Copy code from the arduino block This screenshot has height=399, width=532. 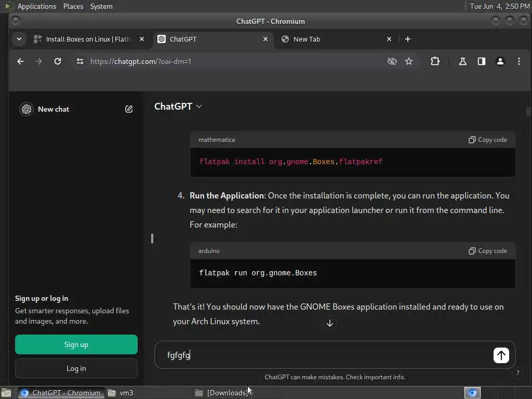(488, 251)
